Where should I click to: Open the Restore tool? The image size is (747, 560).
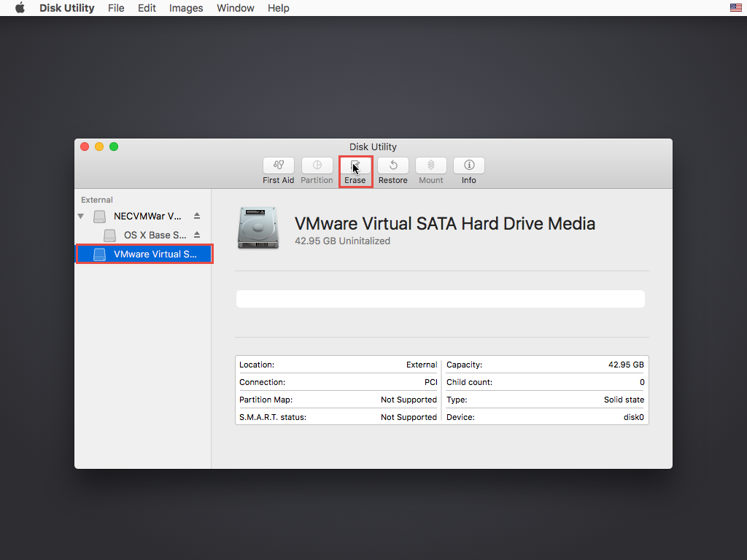(x=392, y=171)
